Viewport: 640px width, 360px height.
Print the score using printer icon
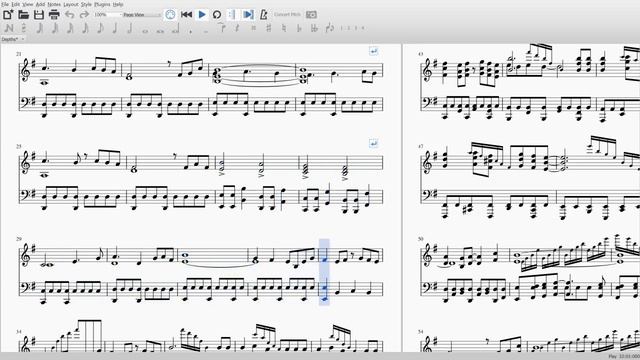tap(54, 15)
